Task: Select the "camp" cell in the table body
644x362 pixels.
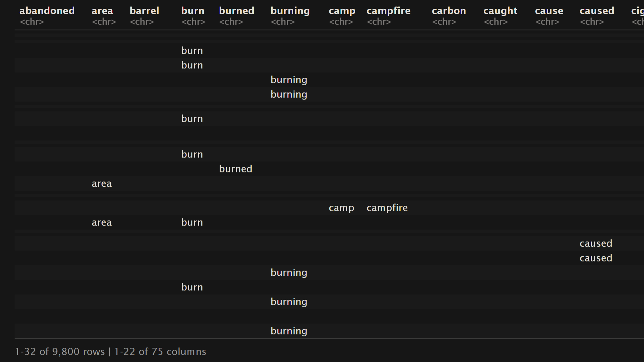Action: [341, 208]
